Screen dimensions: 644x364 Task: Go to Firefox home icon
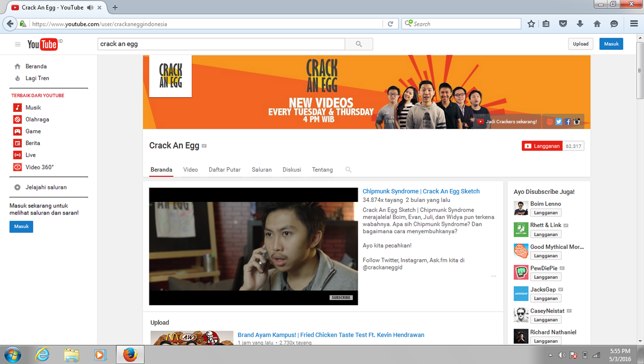[x=597, y=24]
